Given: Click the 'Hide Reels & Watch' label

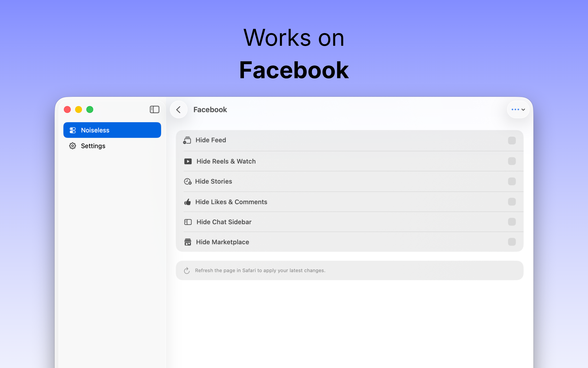Looking at the screenshot, I should point(226,161).
